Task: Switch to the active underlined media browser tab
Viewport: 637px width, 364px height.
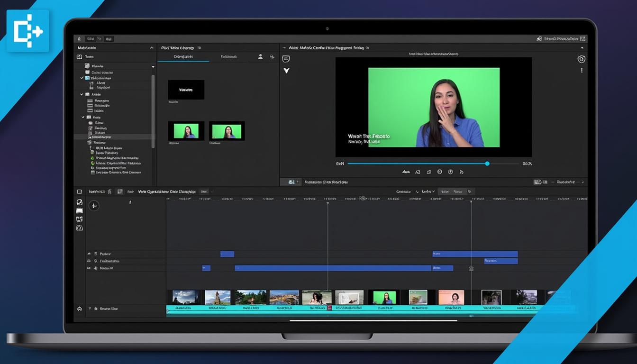Action: pos(183,57)
